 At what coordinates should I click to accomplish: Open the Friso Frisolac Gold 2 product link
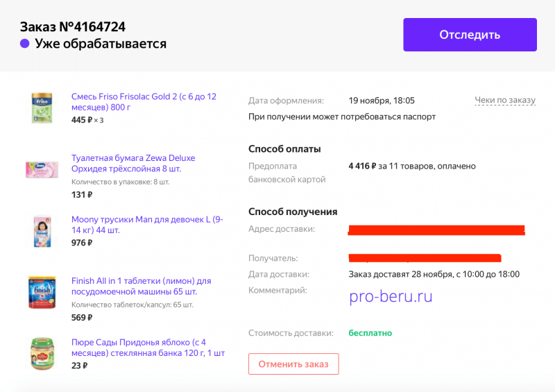click(x=144, y=101)
